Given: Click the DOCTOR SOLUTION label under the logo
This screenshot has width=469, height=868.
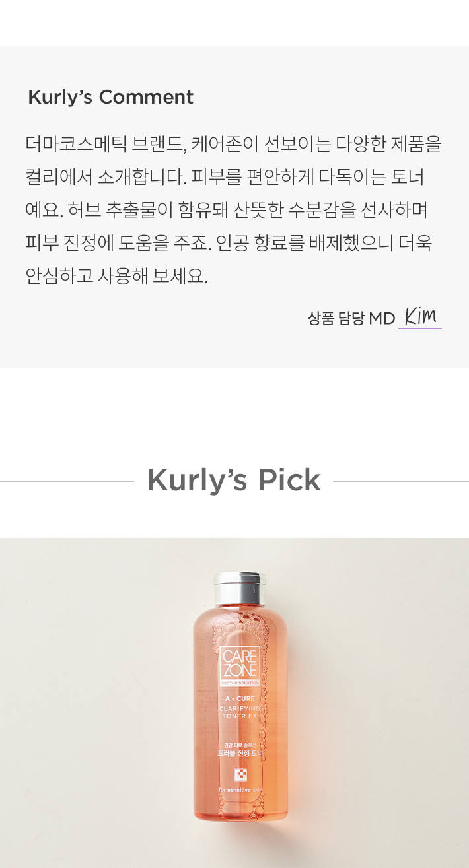Looking at the screenshot, I should (x=240, y=682).
